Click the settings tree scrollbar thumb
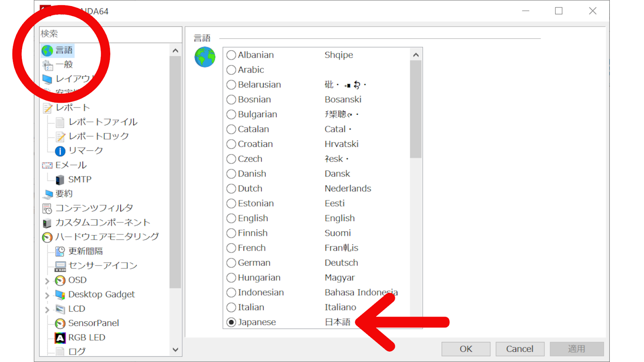 pyautogui.click(x=175, y=172)
